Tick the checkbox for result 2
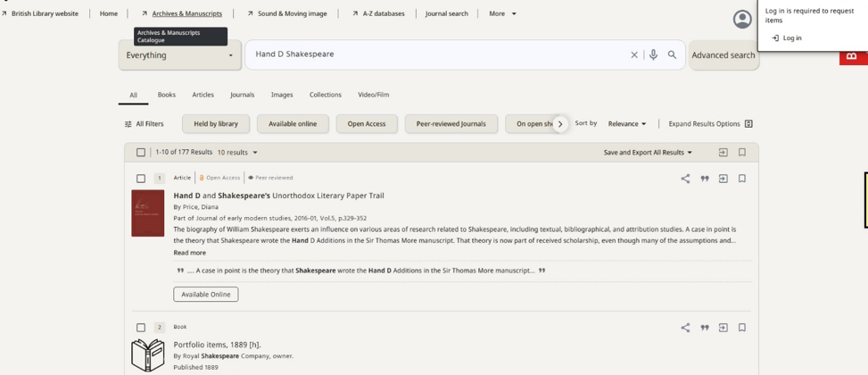This screenshot has height=375, width=868. [141, 328]
